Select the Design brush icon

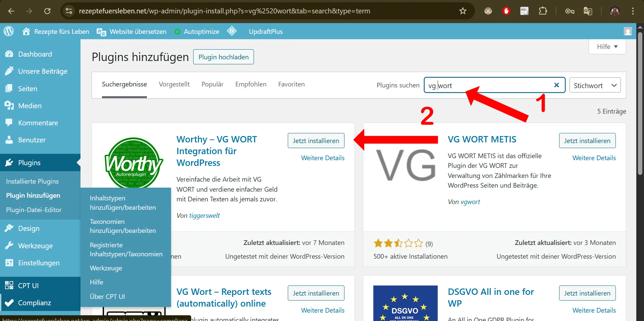(x=9, y=228)
